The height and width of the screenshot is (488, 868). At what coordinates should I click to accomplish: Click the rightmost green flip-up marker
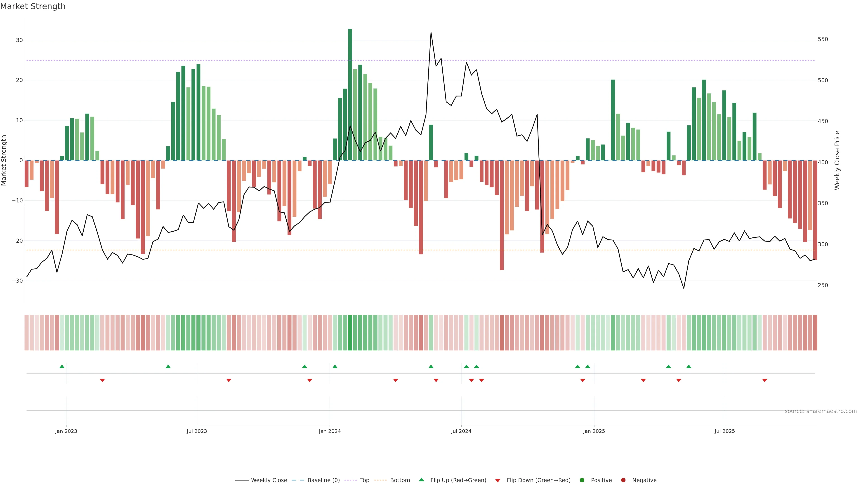coord(689,366)
